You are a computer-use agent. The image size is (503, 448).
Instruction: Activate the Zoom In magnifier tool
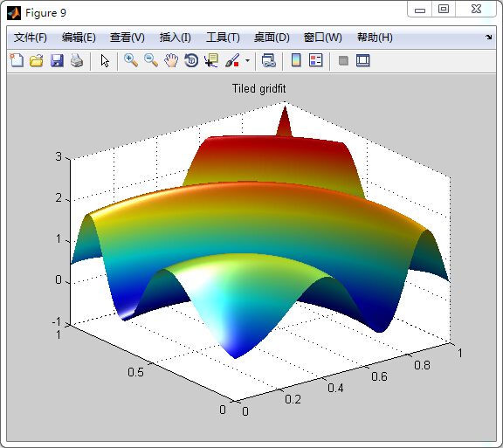tap(131, 60)
